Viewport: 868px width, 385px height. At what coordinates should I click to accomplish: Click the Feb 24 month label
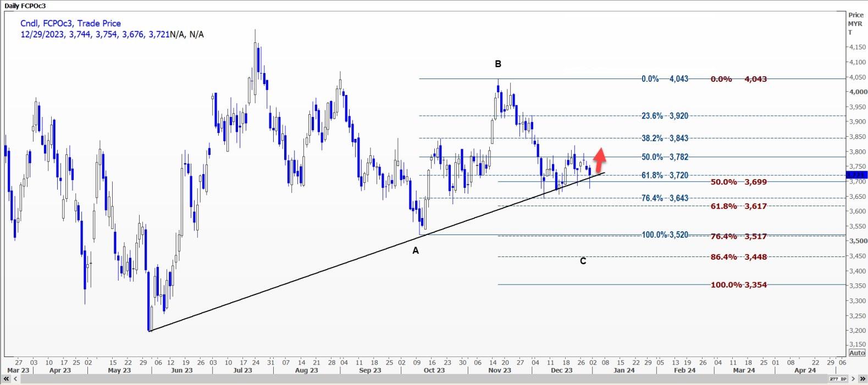tap(684, 370)
